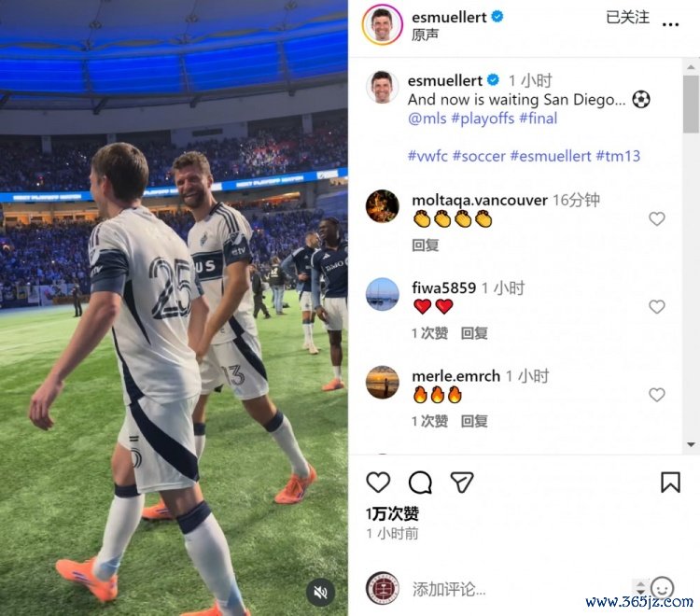Toggle the 已关注 following button
The width and height of the screenshot is (700, 616).
click(627, 17)
